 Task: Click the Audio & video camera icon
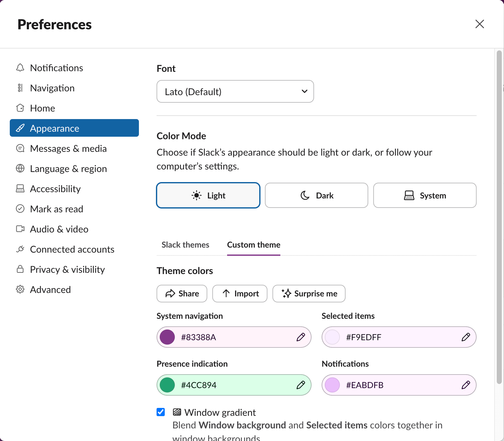(x=20, y=229)
